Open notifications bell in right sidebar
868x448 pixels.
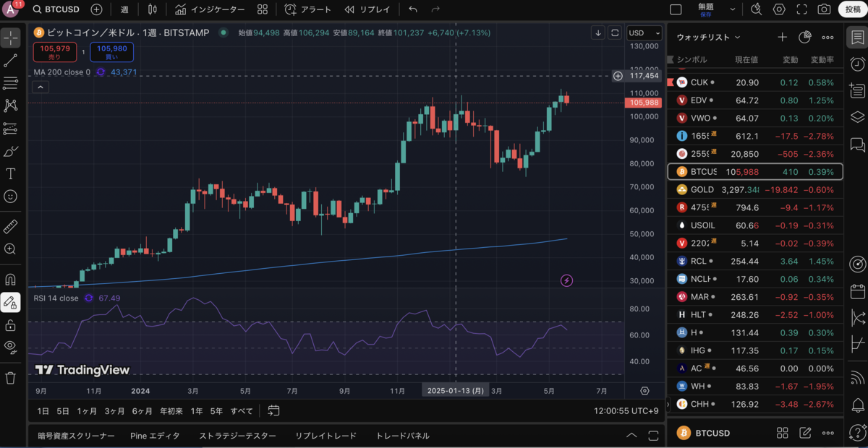857,404
